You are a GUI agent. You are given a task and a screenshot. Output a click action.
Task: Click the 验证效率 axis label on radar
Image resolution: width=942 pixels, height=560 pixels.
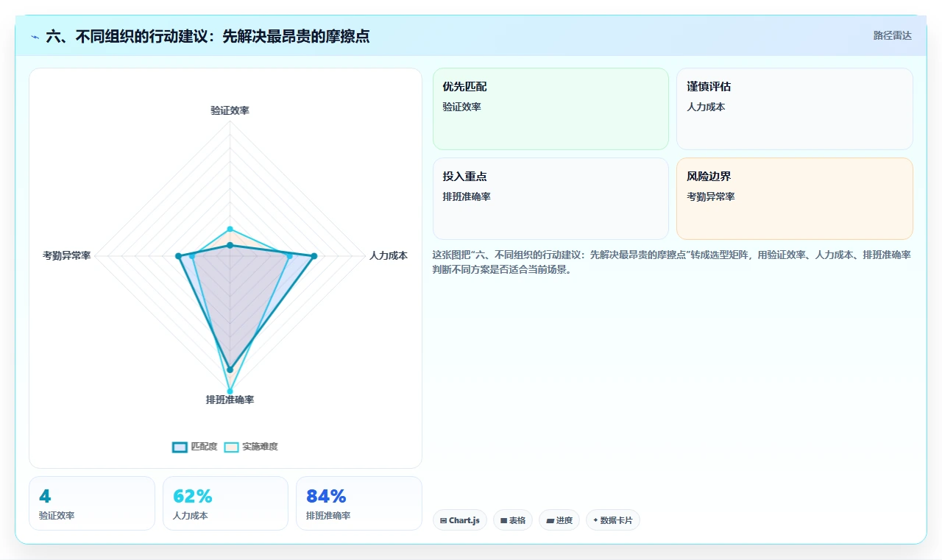pos(230,110)
